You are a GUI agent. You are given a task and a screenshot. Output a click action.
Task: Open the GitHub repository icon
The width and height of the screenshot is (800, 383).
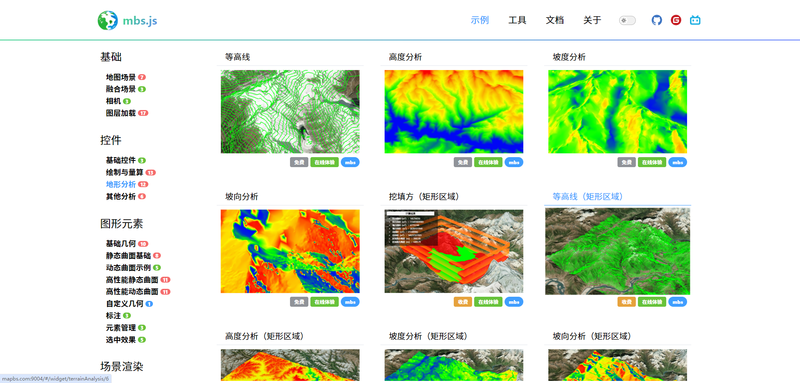tap(657, 20)
